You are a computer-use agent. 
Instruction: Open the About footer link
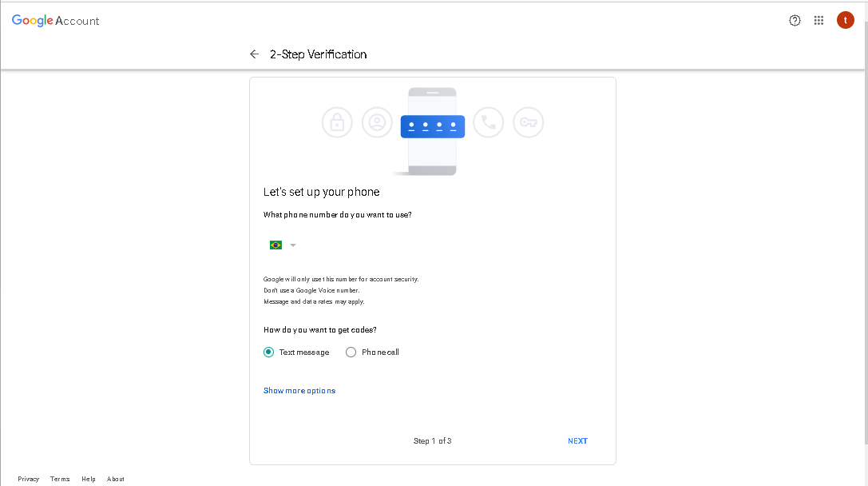pyautogui.click(x=115, y=479)
